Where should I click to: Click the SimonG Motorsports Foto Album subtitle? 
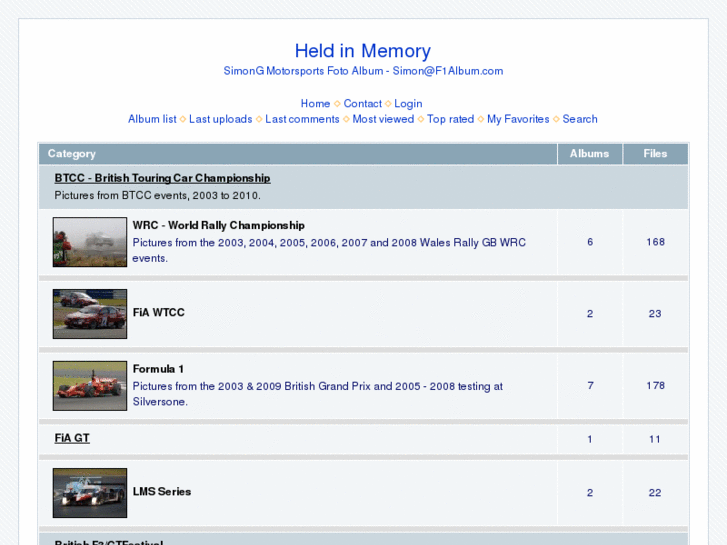363,71
